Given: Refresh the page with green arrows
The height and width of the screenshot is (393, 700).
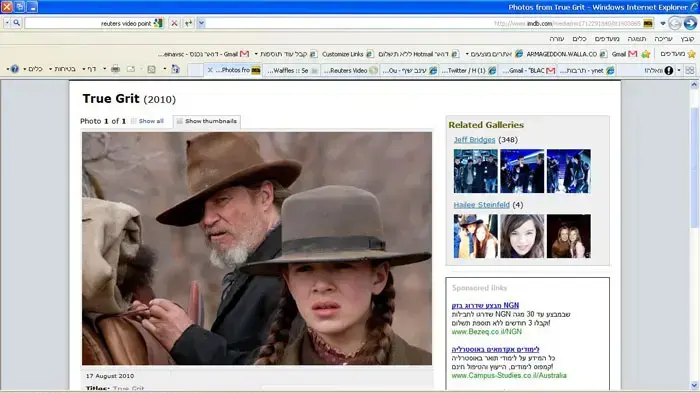Looking at the screenshot, I should 188,23.
